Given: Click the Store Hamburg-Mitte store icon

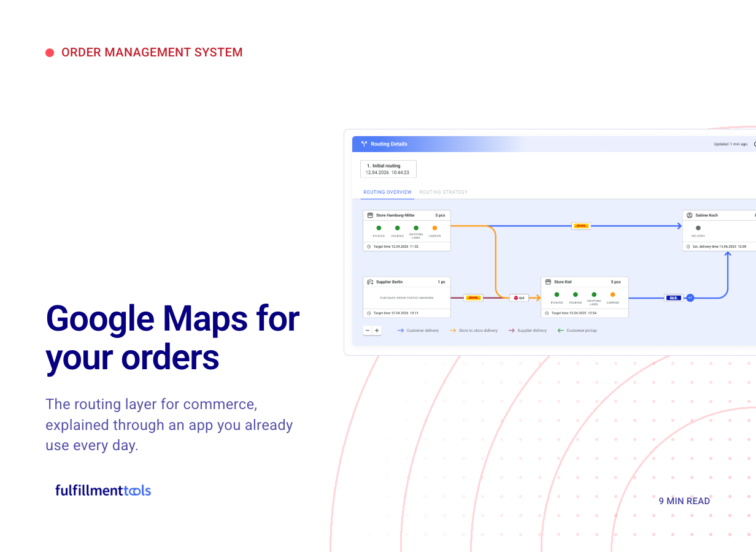Looking at the screenshot, I should 370,215.
